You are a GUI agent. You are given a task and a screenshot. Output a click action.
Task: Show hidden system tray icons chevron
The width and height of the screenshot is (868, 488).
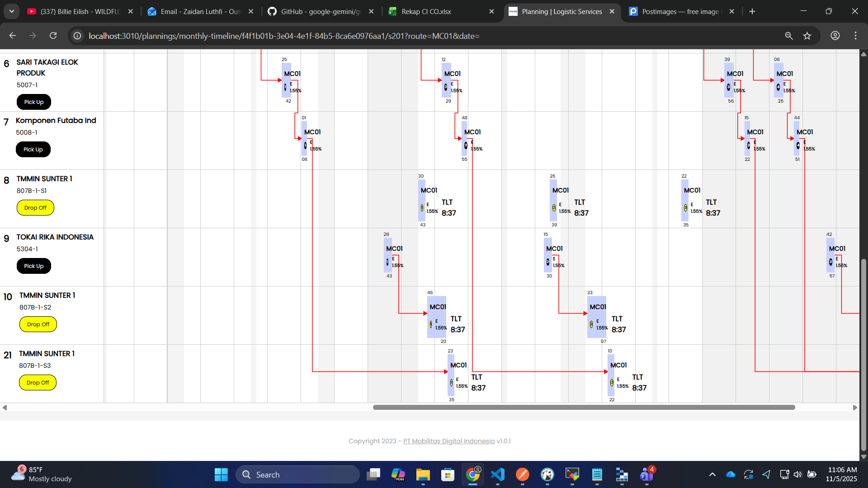[x=712, y=474]
